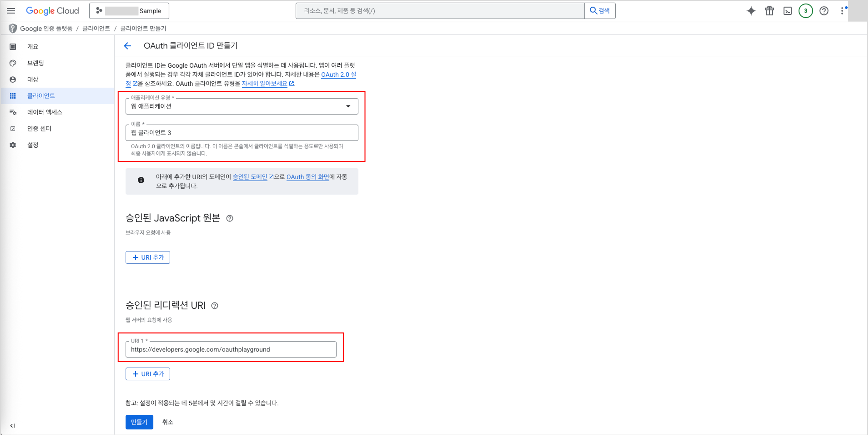The image size is (868, 436).
Task: Open the notifications indicator showing 3
Action: 805,11
